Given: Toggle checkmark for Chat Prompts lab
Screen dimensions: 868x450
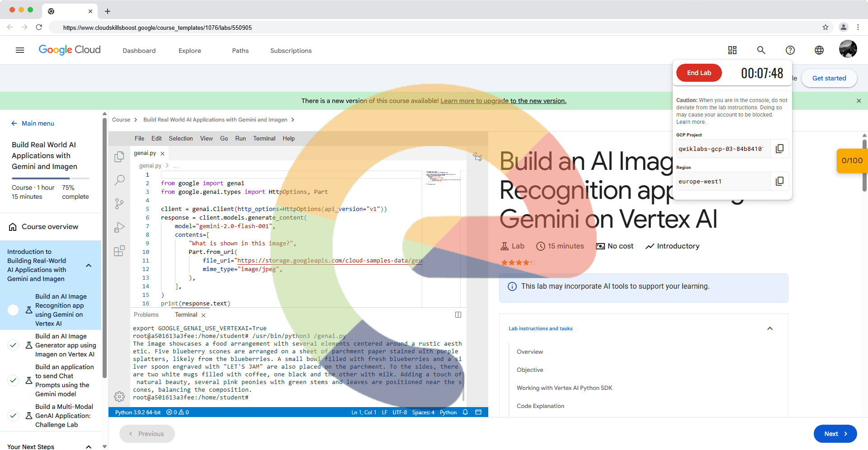Looking at the screenshot, I should click(x=14, y=380).
